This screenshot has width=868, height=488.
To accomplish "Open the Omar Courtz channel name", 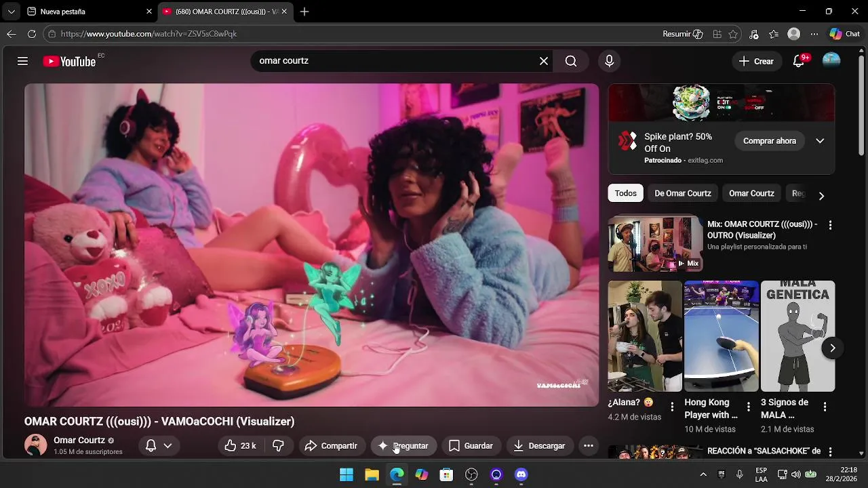I will 79,441.
